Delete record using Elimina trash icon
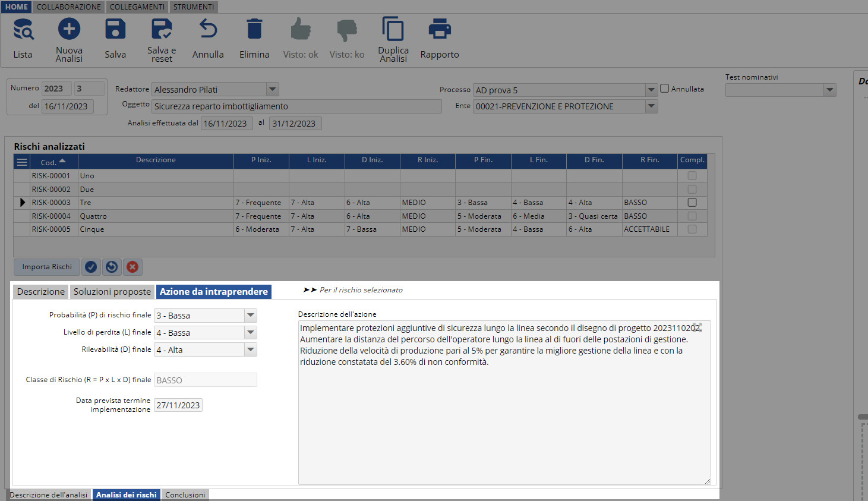The height and width of the screenshot is (501, 868). tap(254, 30)
